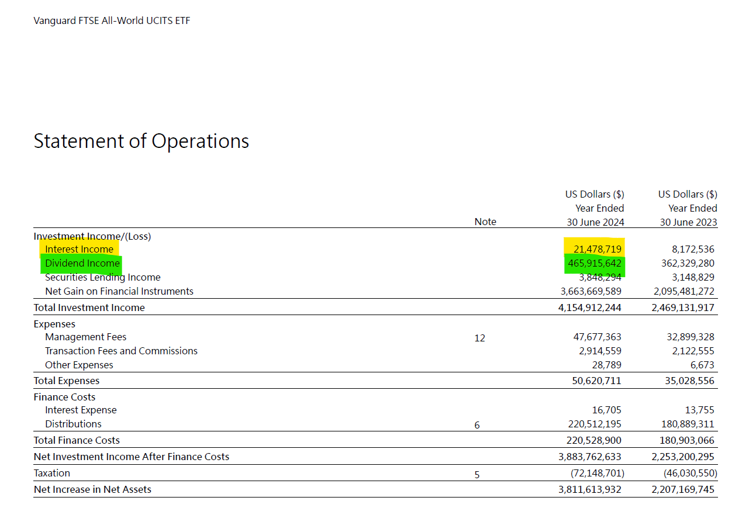Click the 2023 taxation figure (46,030,550)
Viewport: 756px width, 532px height.
click(x=690, y=473)
